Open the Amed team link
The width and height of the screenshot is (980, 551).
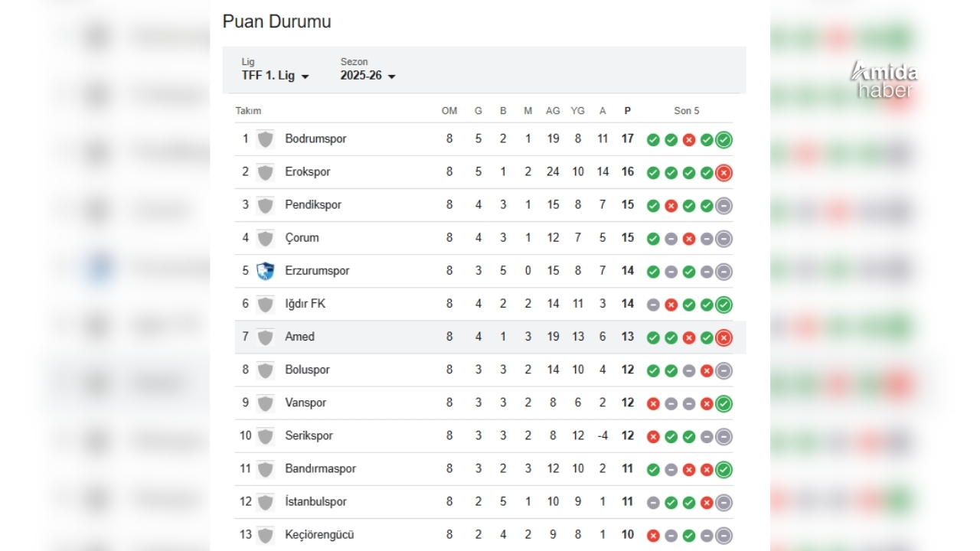pos(299,337)
